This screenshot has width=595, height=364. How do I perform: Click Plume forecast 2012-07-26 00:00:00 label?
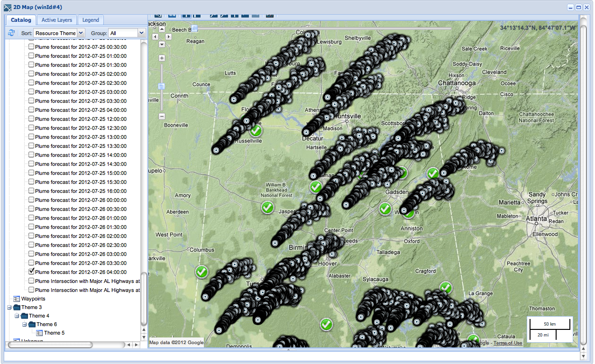click(81, 200)
